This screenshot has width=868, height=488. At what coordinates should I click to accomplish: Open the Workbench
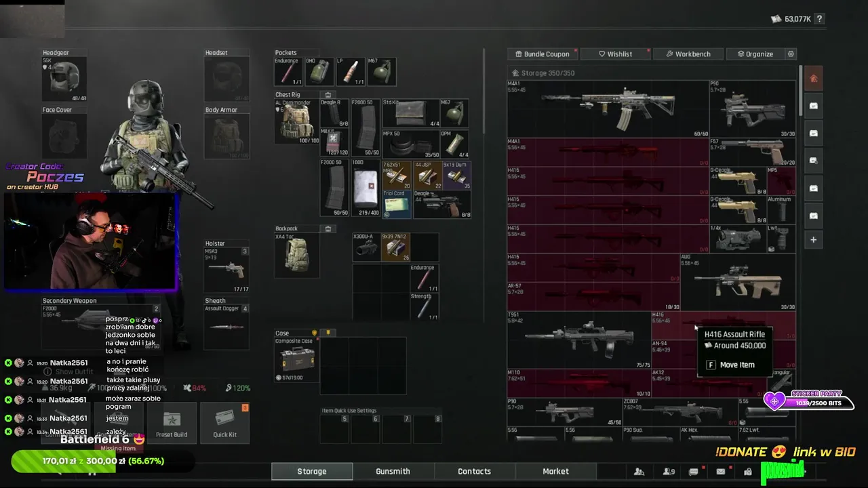(x=688, y=54)
